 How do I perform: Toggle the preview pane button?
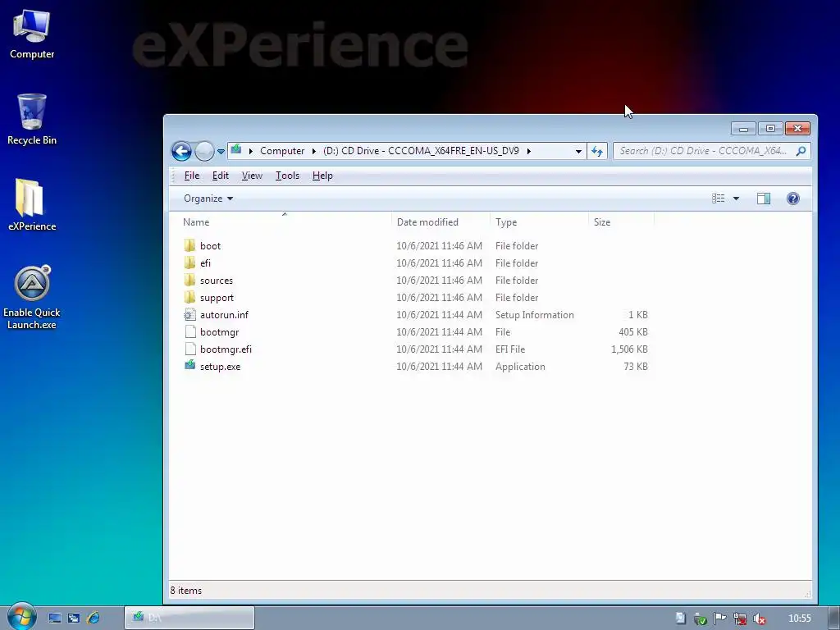tap(764, 199)
